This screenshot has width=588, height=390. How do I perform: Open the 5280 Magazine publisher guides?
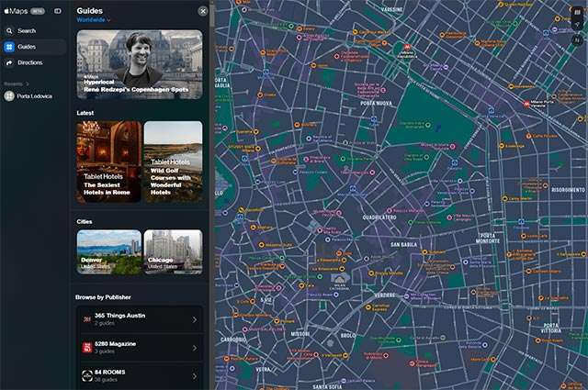click(138, 347)
